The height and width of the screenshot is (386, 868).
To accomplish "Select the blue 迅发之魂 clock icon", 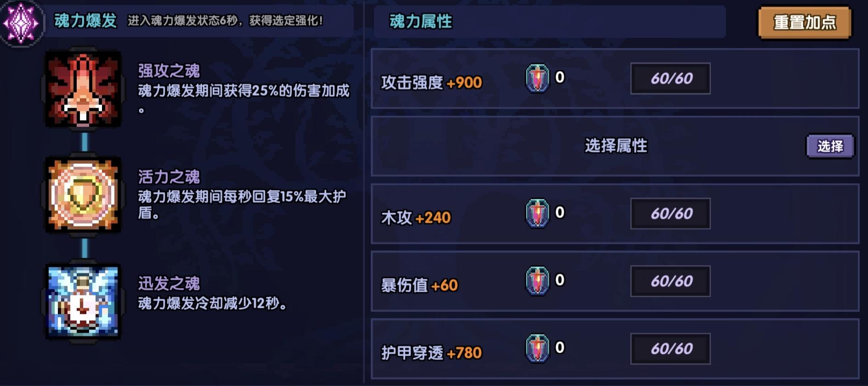I will [83, 301].
